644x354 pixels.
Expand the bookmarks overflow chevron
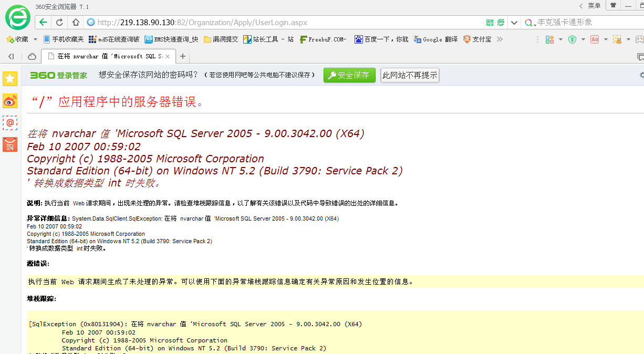click(500, 39)
